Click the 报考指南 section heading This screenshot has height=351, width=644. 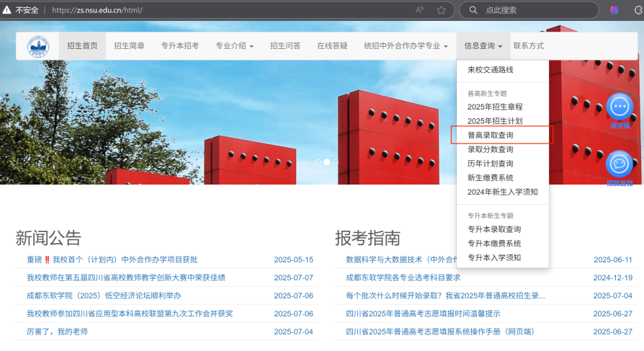point(367,239)
